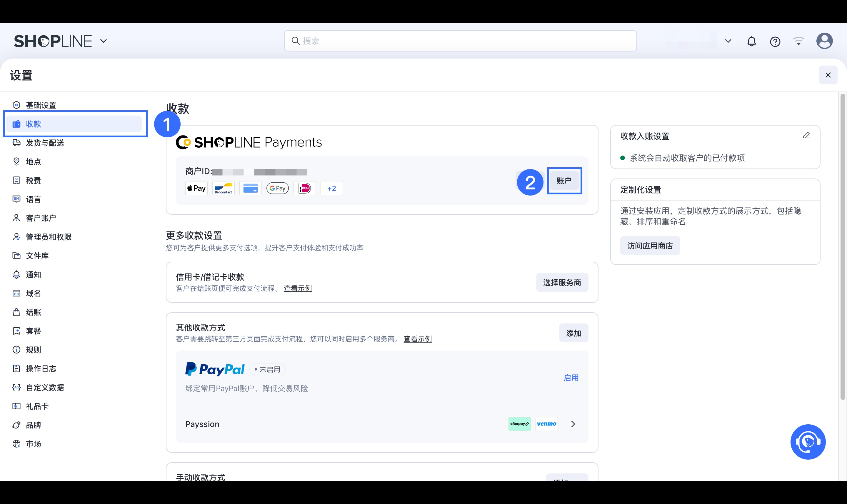Viewport: 847px width, 504px height.
Task: Click 选择服务商 for credit card payments
Action: (x=562, y=282)
